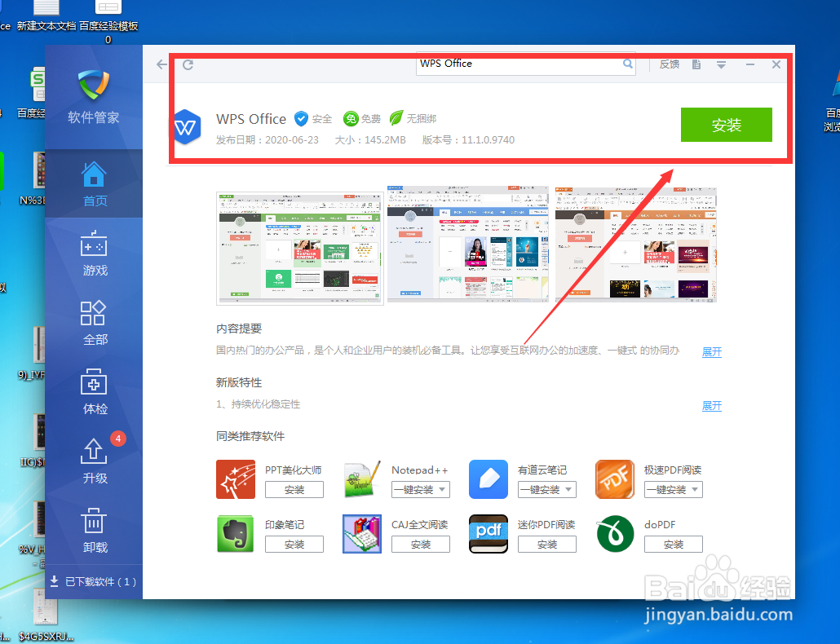
Task: Close the 软件管家 window
Action: 776,64
